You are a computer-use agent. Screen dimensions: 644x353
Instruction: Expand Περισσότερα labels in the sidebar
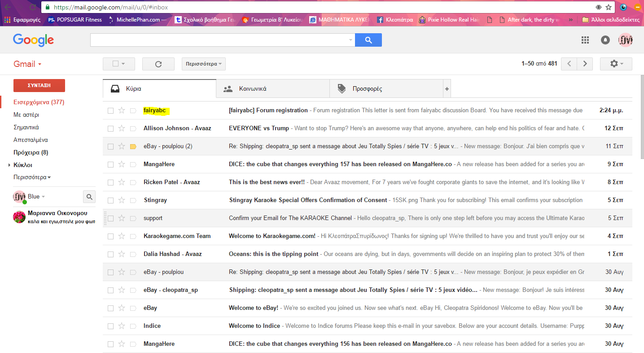32,177
